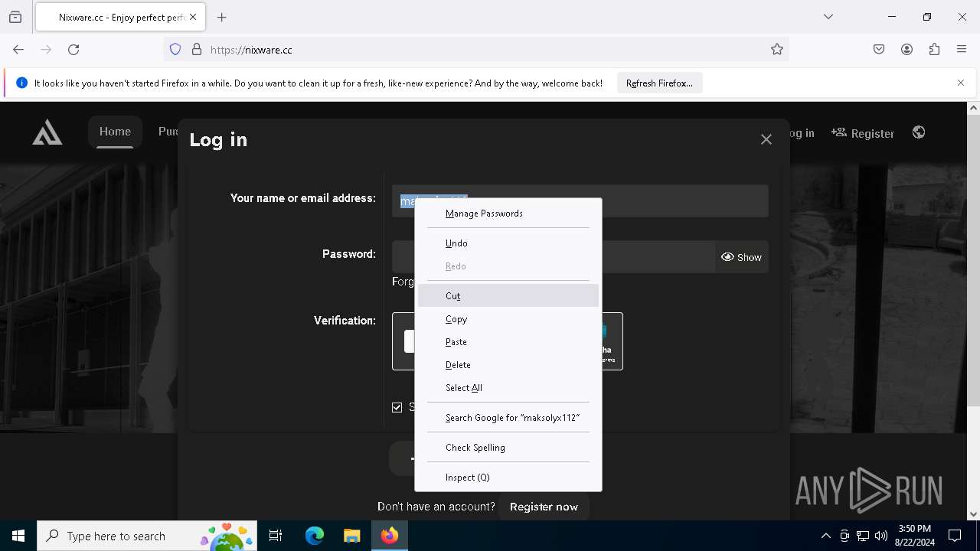Open Firefox application menu
980x551 pixels.
(962, 50)
